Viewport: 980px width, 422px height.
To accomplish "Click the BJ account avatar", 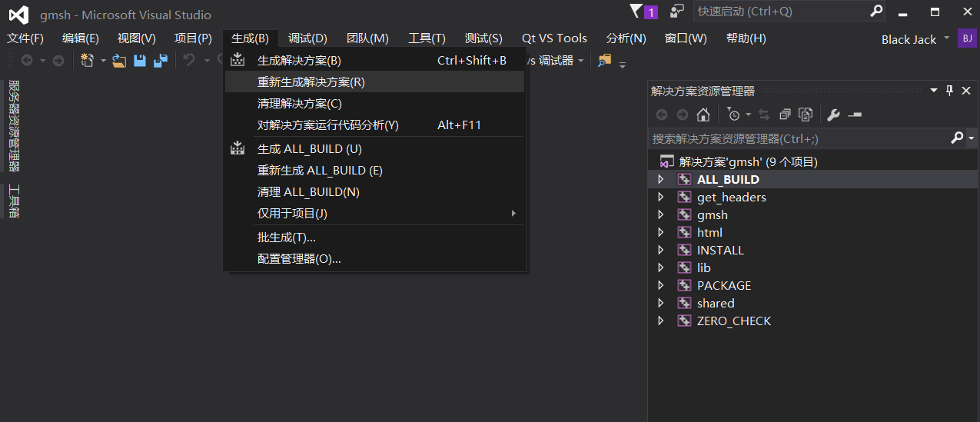I will pyautogui.click(x=967, y=38).
